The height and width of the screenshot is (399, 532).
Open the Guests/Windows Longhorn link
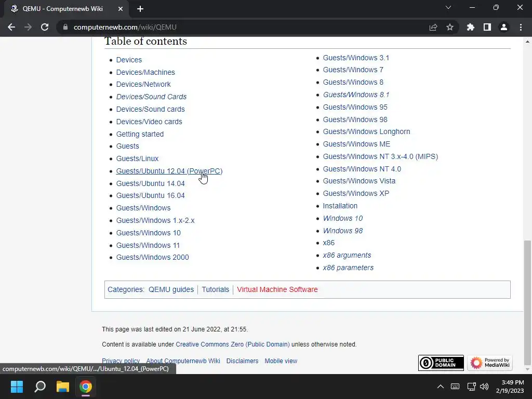(366, 131)
